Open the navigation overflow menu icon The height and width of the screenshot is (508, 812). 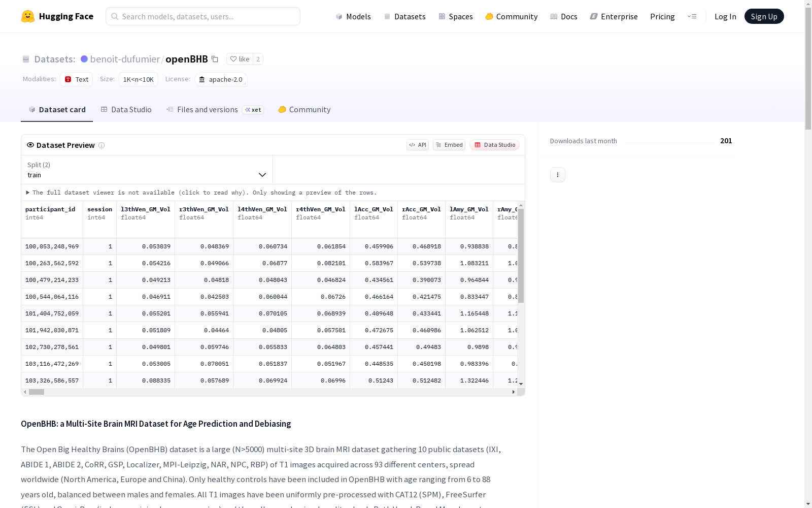tap(692, 16)
